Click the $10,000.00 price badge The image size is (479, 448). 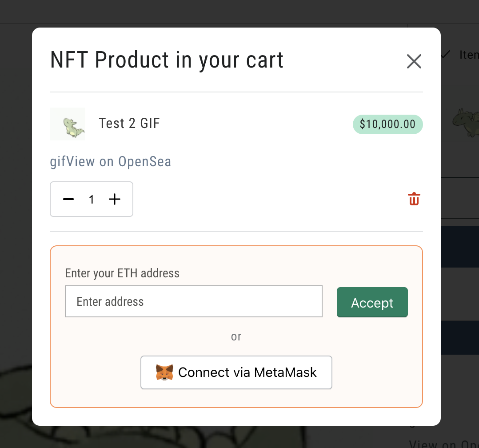click(x=387, y=124)
